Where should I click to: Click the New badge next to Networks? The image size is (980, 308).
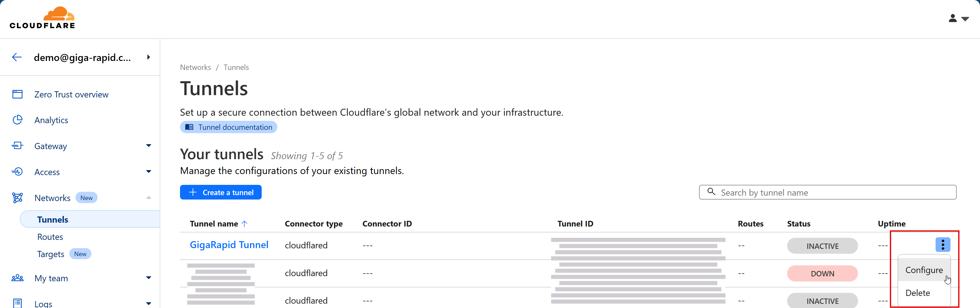(x=86, y=198)
